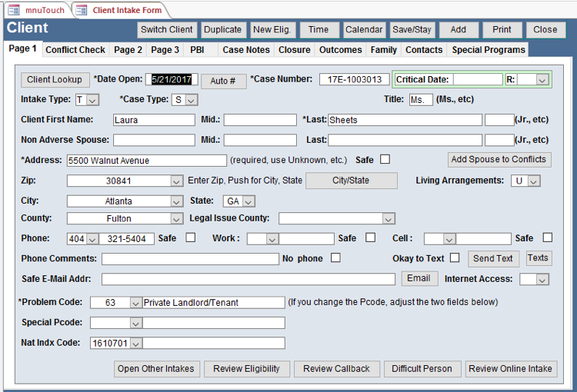
Task: Check the Okay to Text box
Action: click(455, 258)
